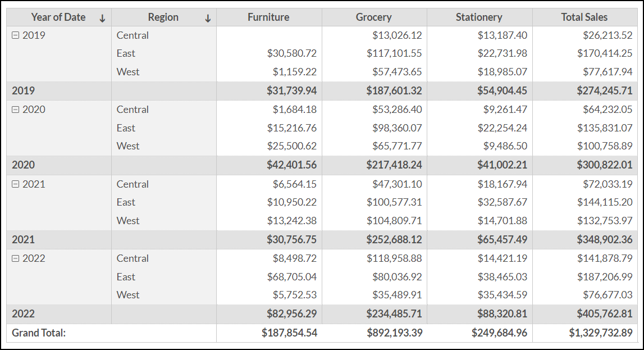Click the 2020 Central region cell
The image size is (644, 350).
[x=133, y=110]
